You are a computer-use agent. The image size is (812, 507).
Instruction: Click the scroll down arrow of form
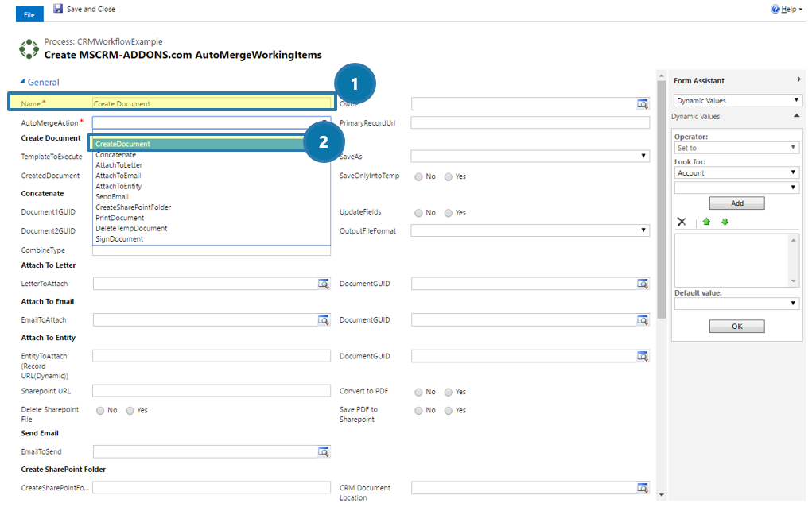coord(662,495)
